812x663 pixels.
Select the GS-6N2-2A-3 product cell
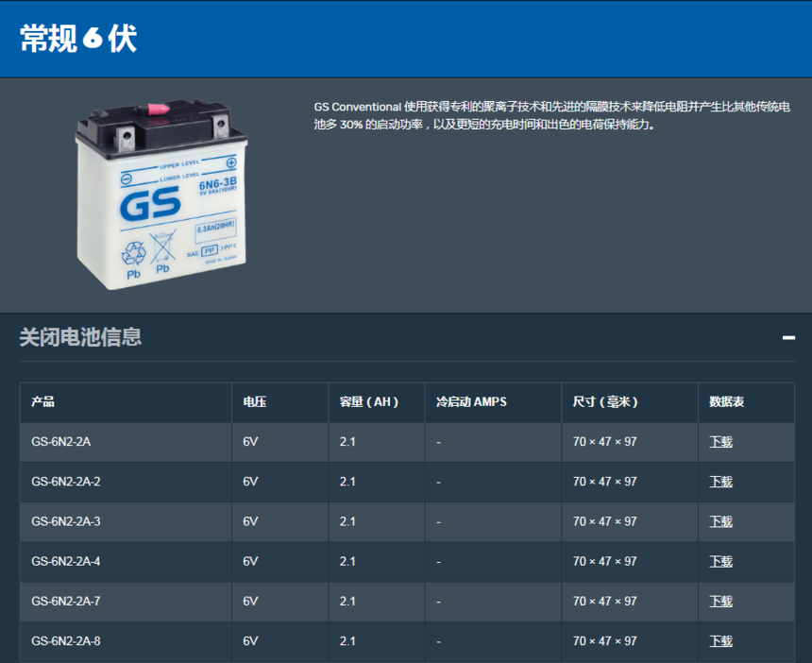[x=126, y=521]
